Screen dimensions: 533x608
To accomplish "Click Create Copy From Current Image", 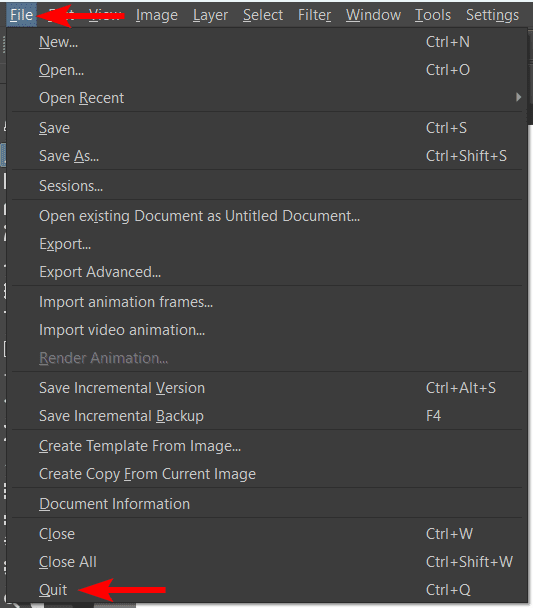I will pyautogui.click(x=267, y=474).
